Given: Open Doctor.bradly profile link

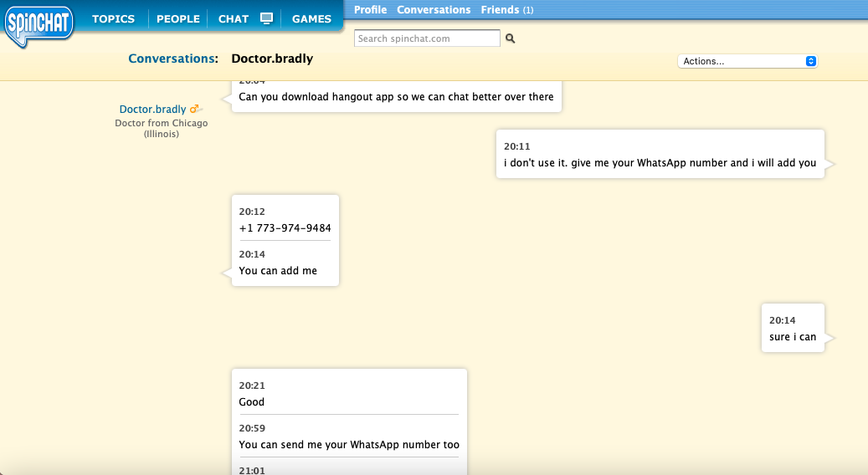Looking at the screenshot, I should pos(153,109).
